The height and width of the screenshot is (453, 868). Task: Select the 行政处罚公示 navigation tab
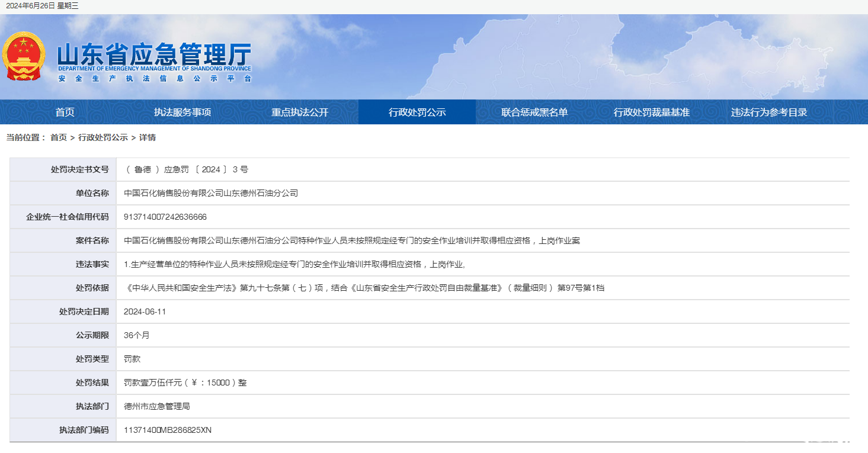click(417, 112)
